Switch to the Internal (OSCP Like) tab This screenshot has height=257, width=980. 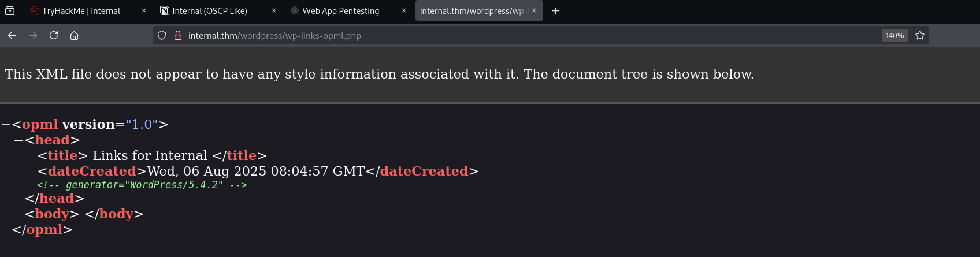click(210, 10)
